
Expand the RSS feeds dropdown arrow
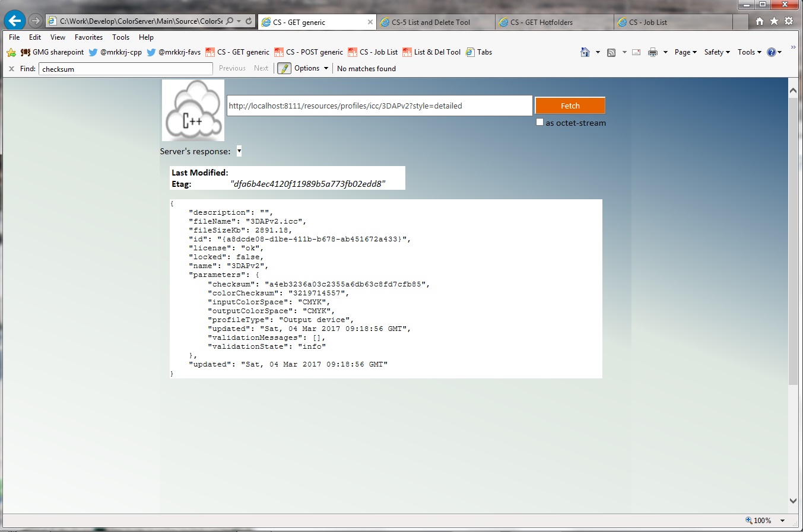point(624,52)
